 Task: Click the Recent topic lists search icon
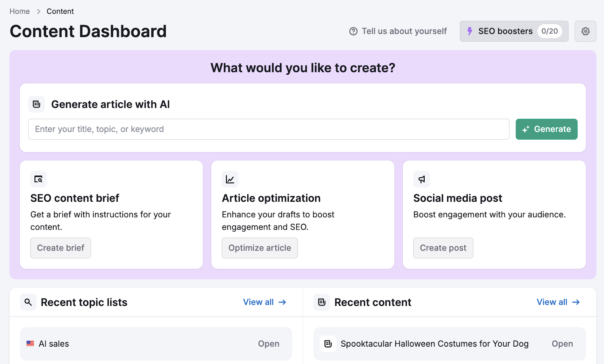tap(28, 302)
